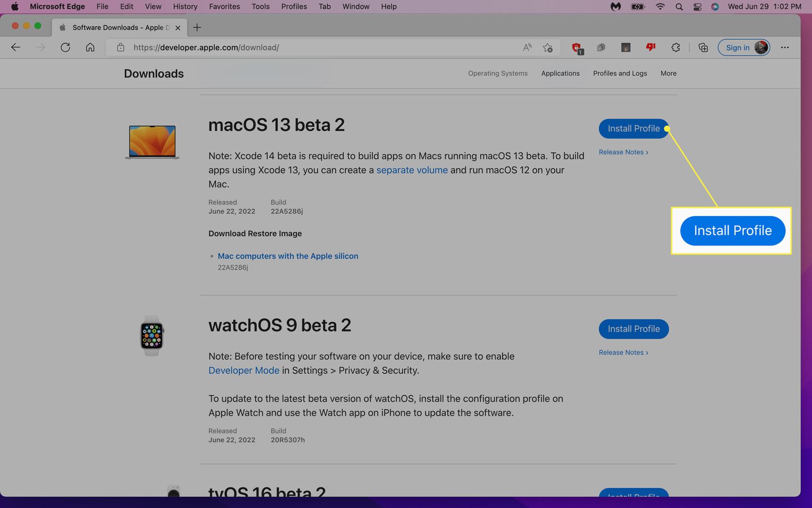Open the Tools menu
Screen dimensions: 812x508
tap(260, 6)
